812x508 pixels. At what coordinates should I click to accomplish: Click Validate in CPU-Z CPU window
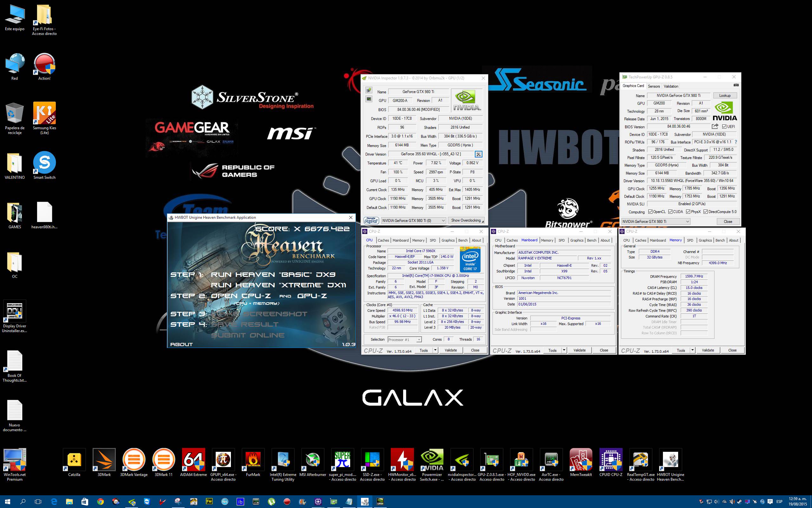(451, 350)
